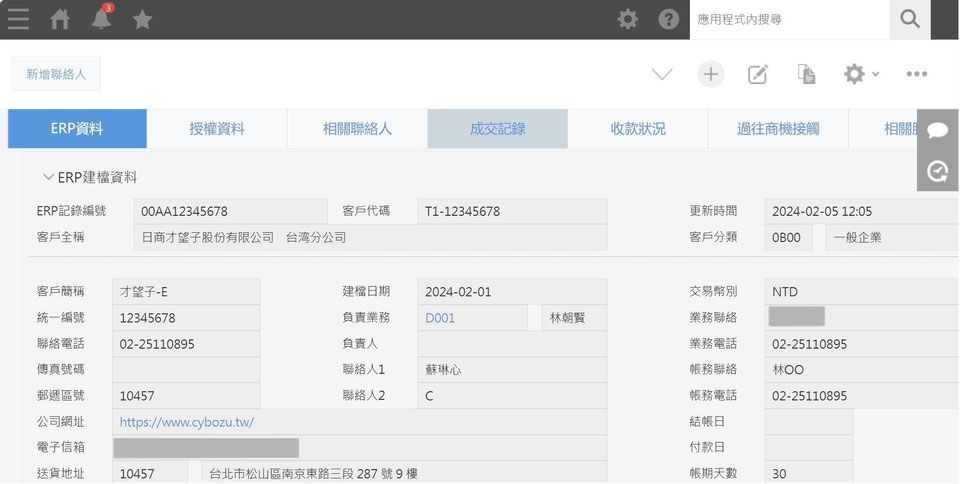
Task: Click the 建檔日期 value 2024-02-01
Action: click(x=512, y=292)
